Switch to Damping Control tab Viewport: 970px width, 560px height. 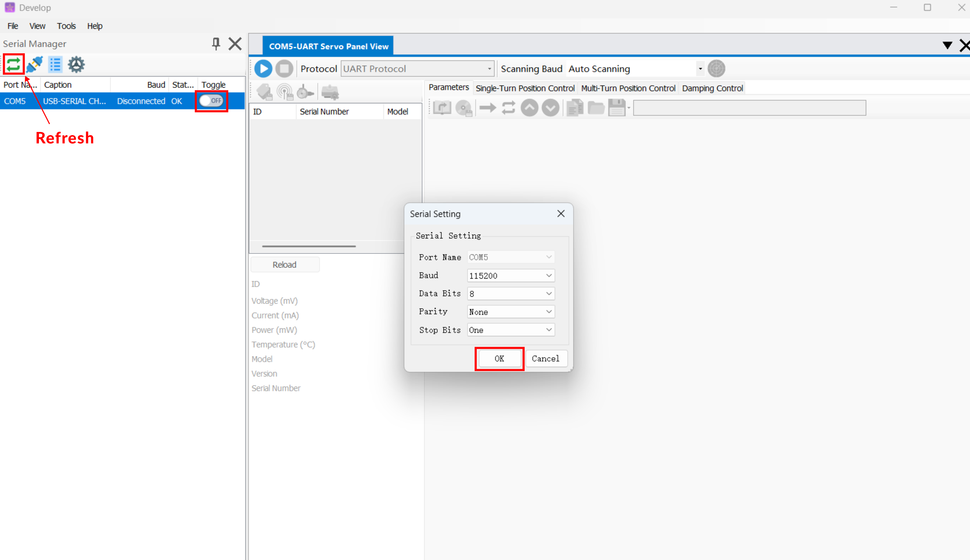pos(712,88)
